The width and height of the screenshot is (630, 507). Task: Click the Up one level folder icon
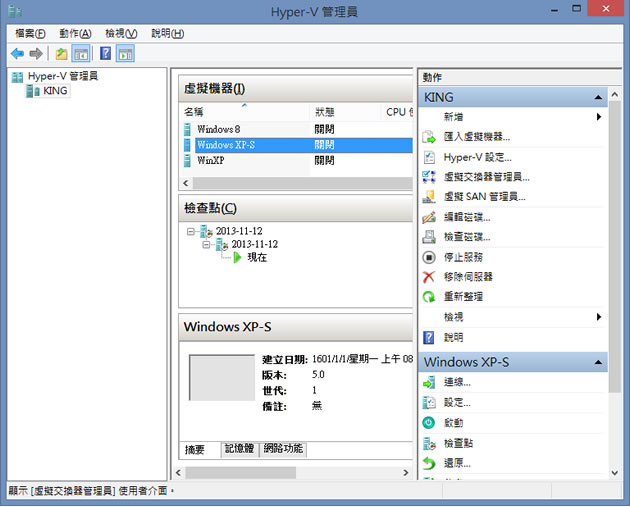tap(61, 53)
